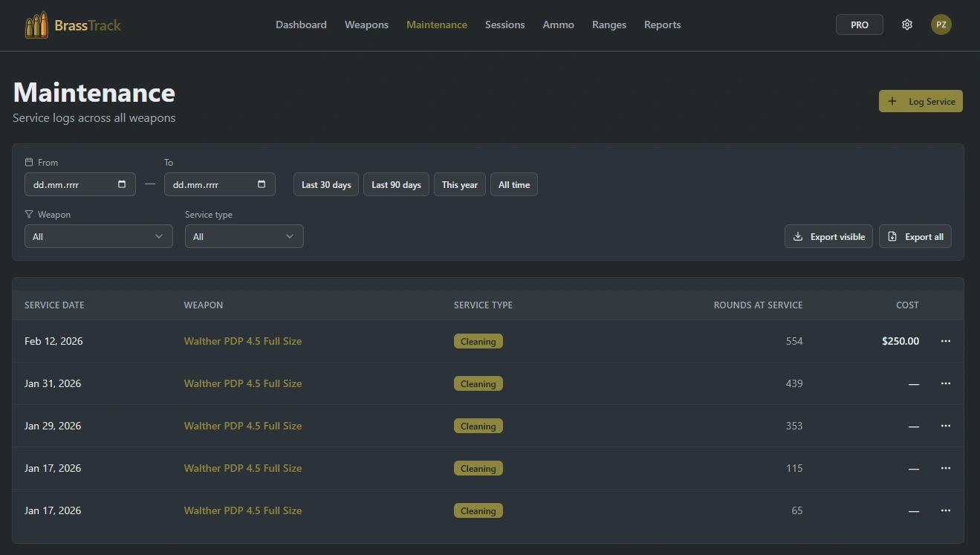
Task: Open row actions for Jan 31, 2026 service
Action: pyautogui.click(x=945, y=383)
